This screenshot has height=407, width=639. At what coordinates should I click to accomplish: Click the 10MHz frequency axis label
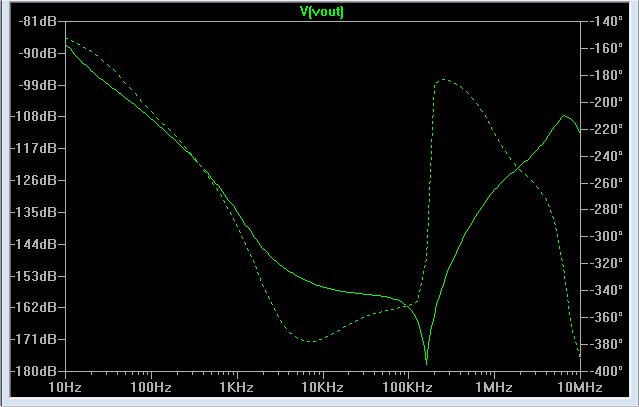[x=580, y=387]
